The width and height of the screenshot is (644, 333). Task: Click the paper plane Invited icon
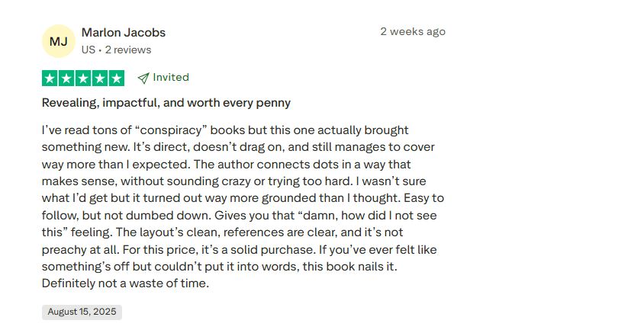click(143, 78)
